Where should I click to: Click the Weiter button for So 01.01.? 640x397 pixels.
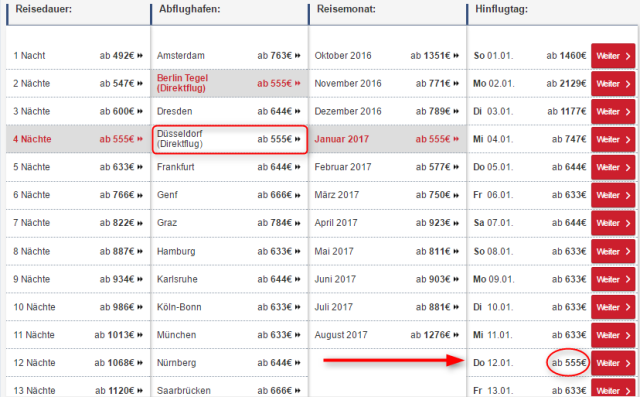[613, 55]
